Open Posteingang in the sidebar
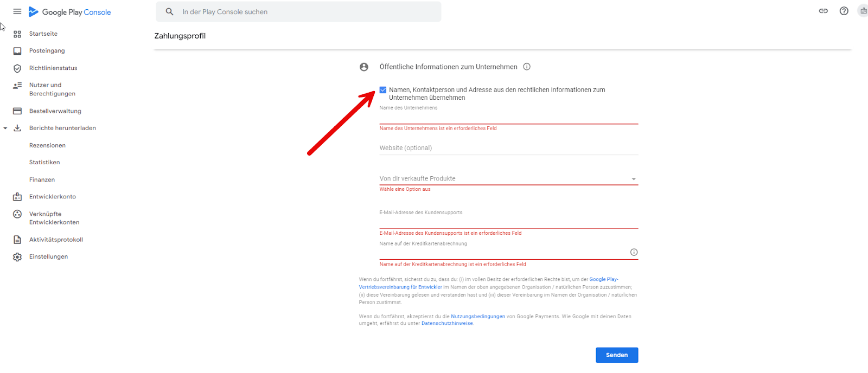The image size is (868, 373). pos(47,51)
